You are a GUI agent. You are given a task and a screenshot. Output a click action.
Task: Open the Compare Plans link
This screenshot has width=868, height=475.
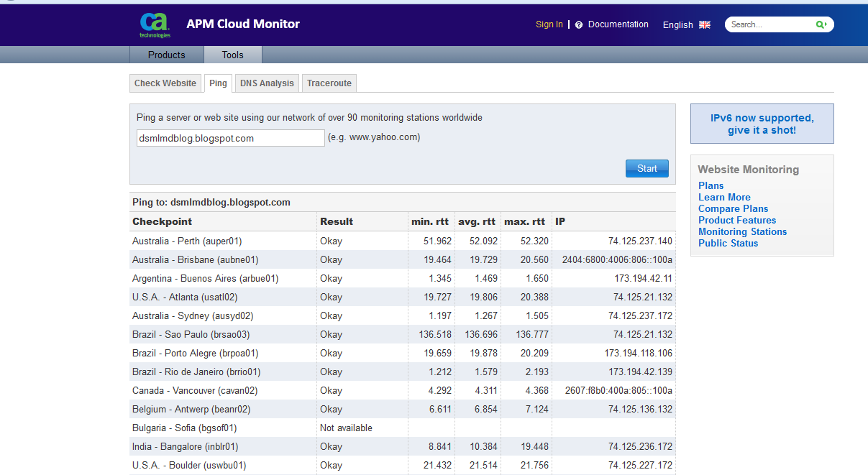point(734,208)
